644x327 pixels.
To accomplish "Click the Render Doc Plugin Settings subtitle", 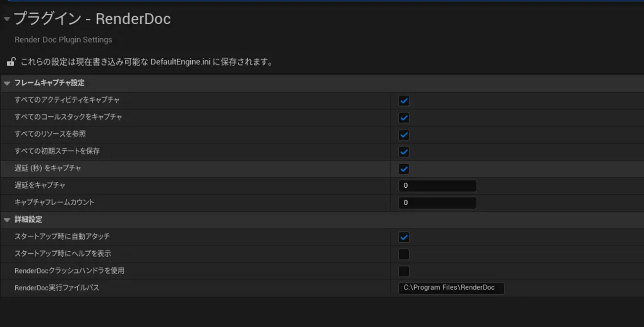I will [x=63, y=39].
